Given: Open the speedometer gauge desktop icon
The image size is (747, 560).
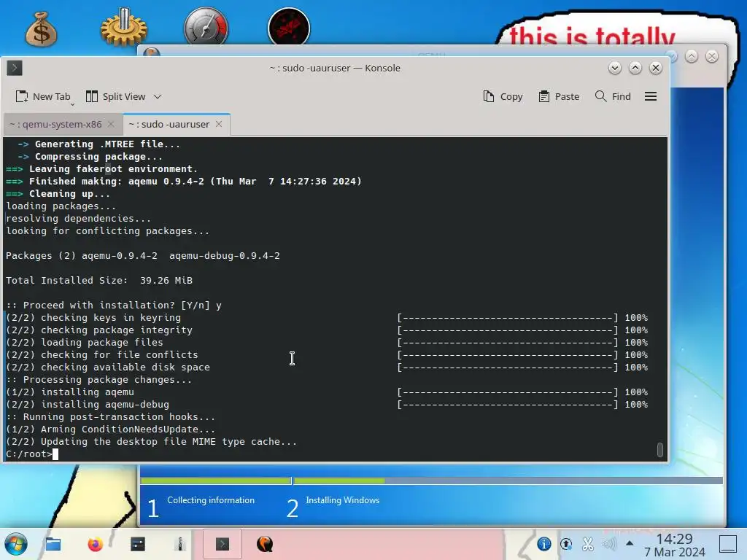Looking at the screenshot, I should 206,27.
